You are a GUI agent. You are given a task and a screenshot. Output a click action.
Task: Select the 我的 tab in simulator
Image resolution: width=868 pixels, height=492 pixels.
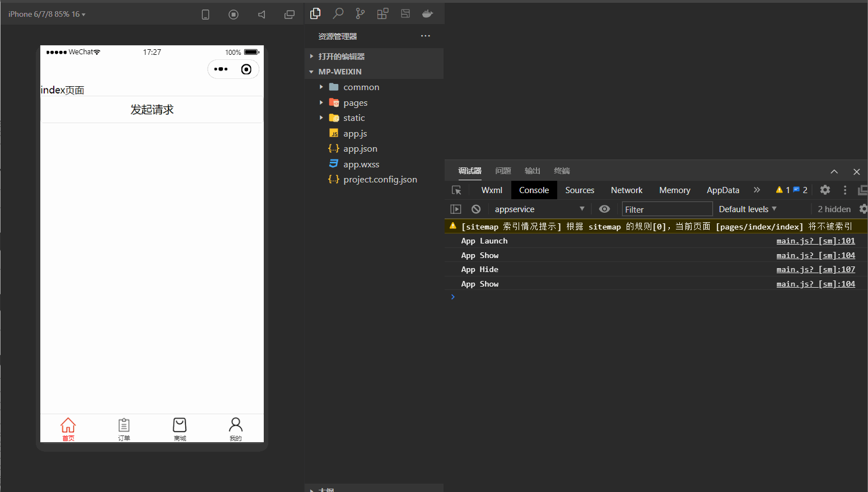click(x=235, y=429)
